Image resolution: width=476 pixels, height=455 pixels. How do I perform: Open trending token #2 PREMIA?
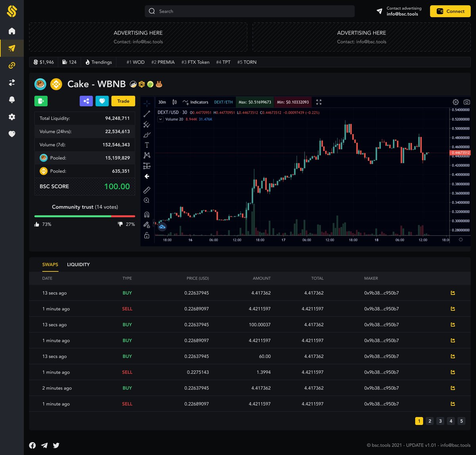[163, 62]
